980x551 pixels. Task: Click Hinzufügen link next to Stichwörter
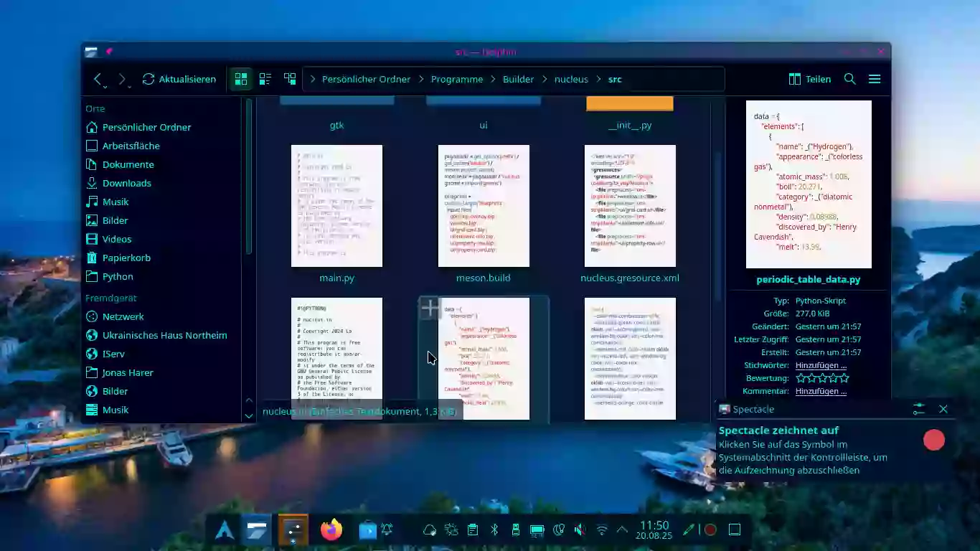tap(821, 365)
